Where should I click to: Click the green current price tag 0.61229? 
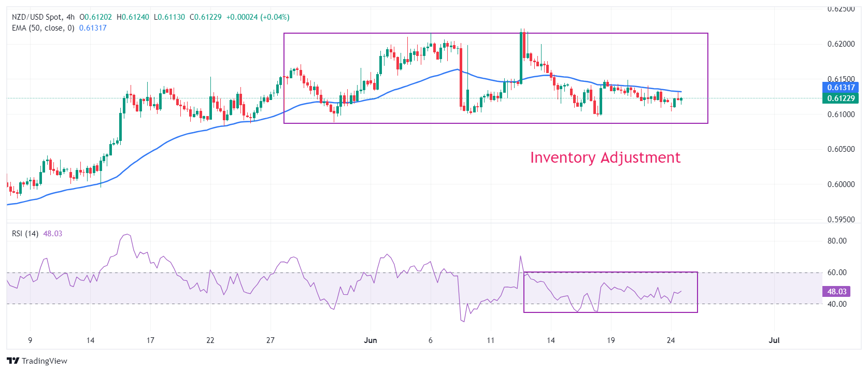pyautogui.click(x=841, y=98)
